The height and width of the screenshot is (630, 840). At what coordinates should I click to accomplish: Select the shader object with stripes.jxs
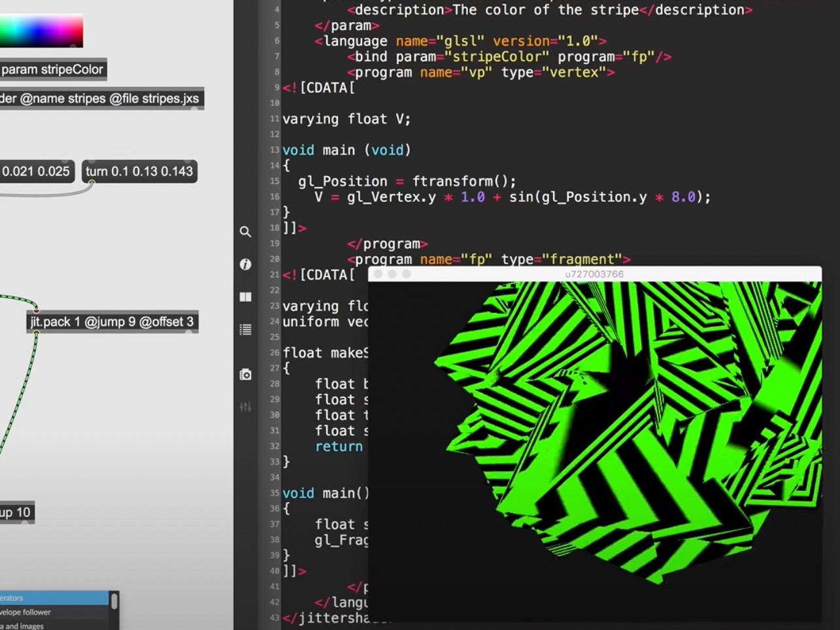coord(99,99)
